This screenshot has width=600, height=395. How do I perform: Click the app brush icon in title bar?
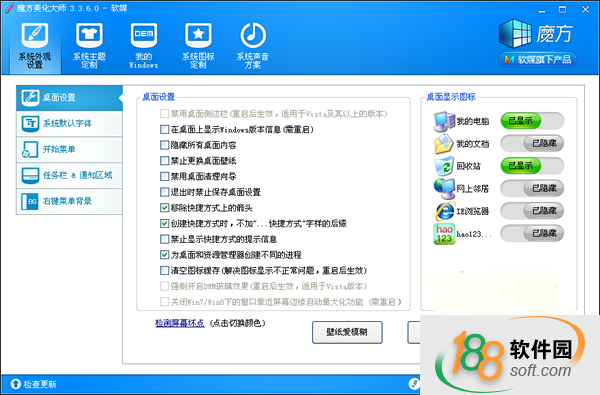click(x=9, y=8)
